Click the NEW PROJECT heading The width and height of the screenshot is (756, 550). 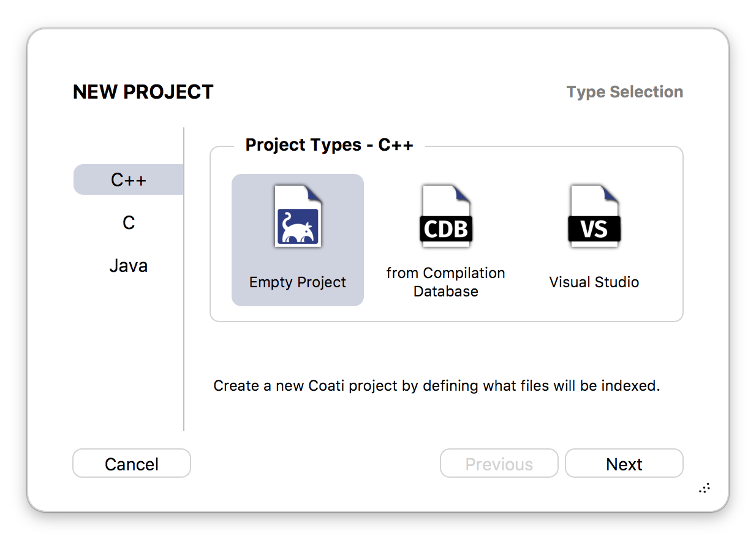point(143,92)
